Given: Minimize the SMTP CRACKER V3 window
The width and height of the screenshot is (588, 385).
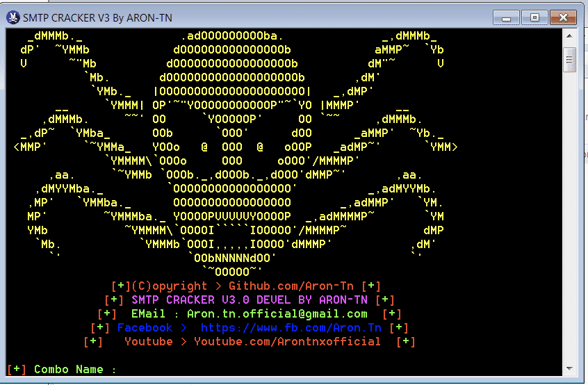Looking at the screenshot, I should [x=506, y=17].
